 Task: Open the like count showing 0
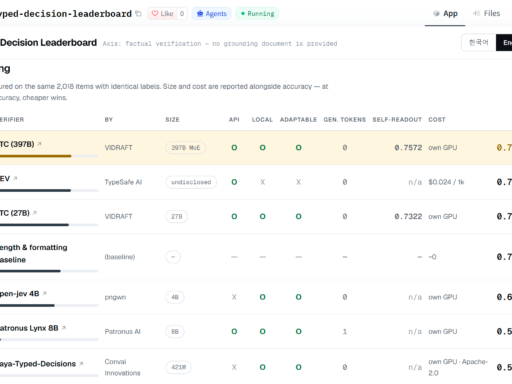[x=182, y=14]
